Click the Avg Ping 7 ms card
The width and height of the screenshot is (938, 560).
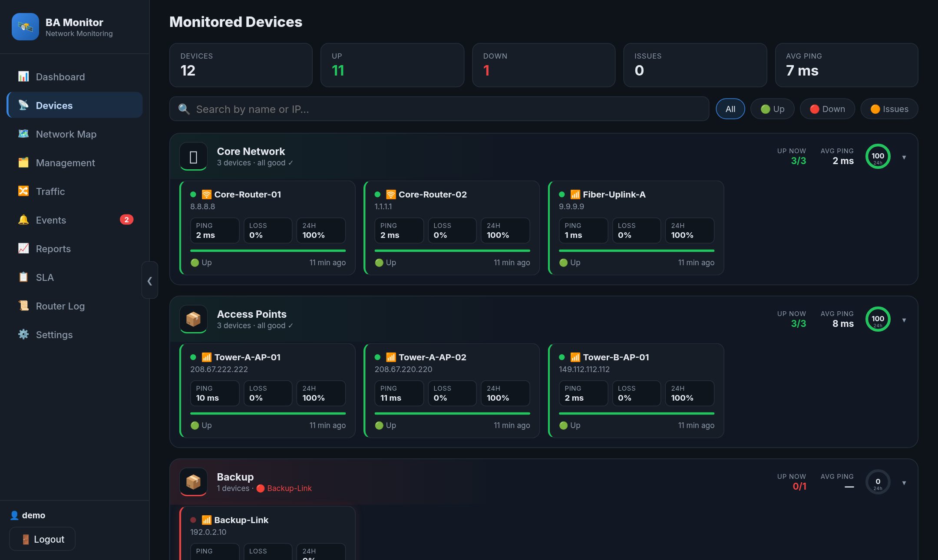click(x=846, y=65)
